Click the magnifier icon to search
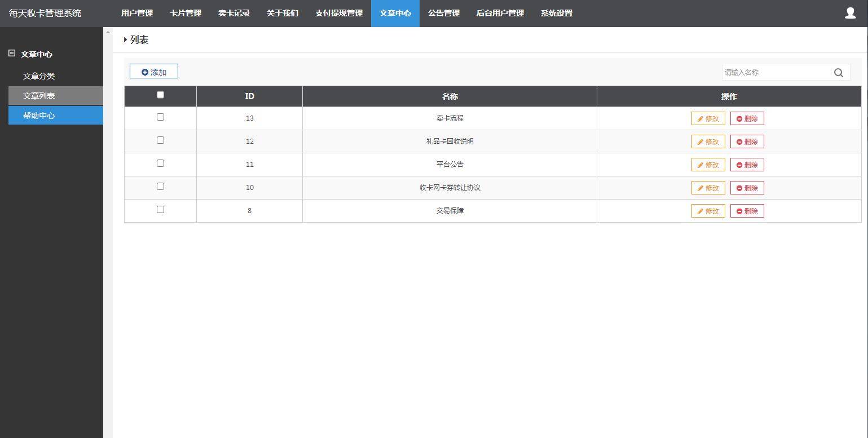The width and height of the screenshot is (868, 438). point(838,72)
